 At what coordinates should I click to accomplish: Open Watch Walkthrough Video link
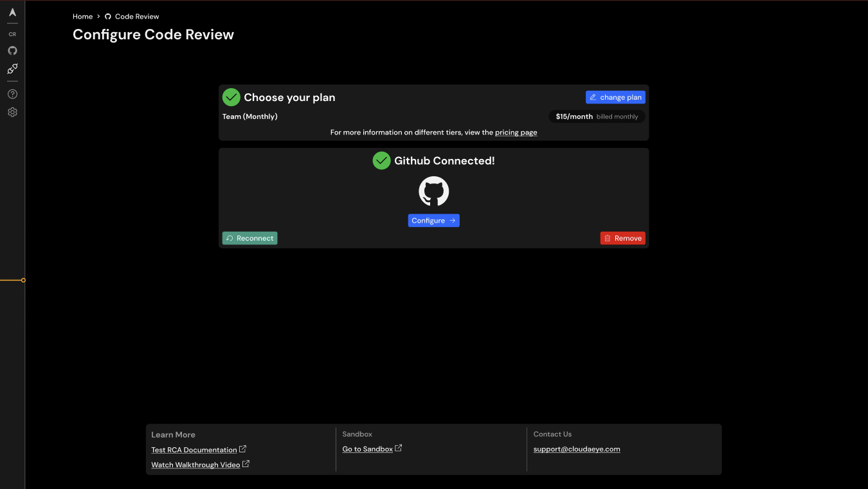[x=195, y=465]
